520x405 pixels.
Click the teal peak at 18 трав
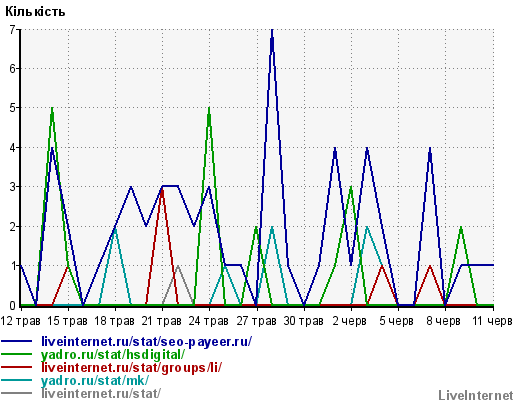pos(115,229)
